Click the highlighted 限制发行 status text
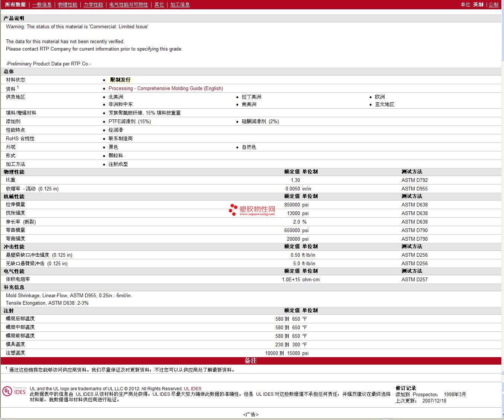Image resolution: width=504 pixels, height=420 pixels. (120, 80)
